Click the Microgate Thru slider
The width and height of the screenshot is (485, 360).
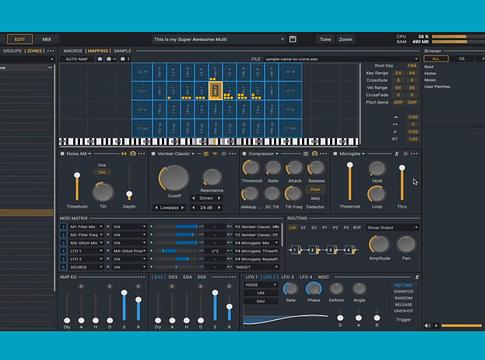pos(402,184)
